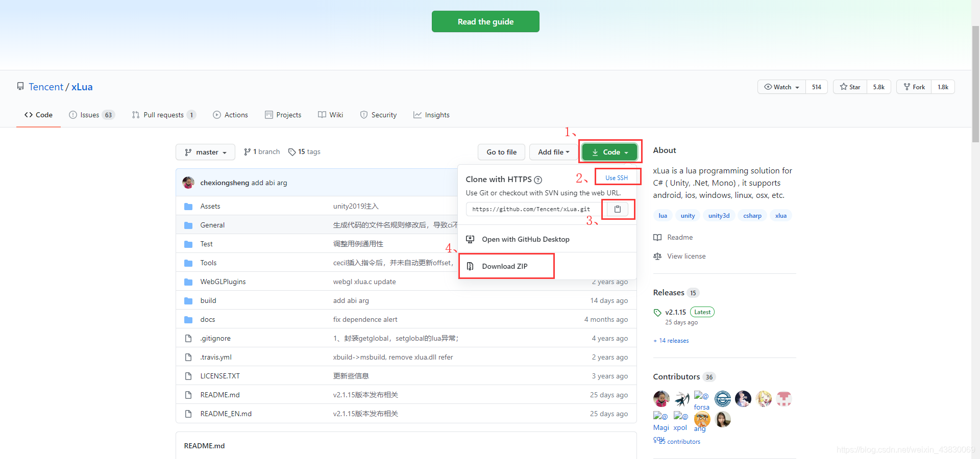The height and width of the screenshot is (459, 980).
Task: View the 15 tags link
Action: click(x=304, y=152)
